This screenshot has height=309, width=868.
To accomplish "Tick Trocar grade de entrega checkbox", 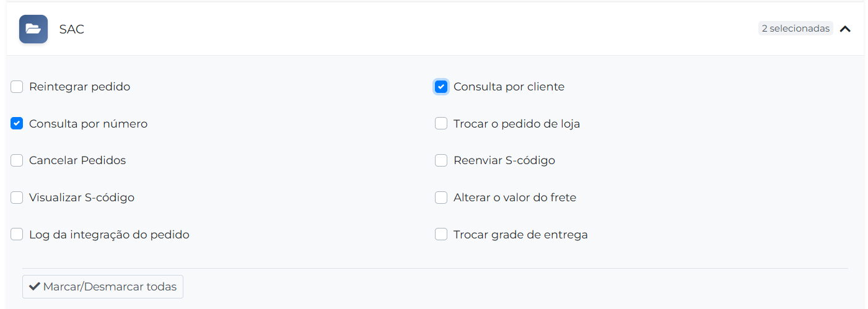I will pyautogui.click(x=441, y=235).
